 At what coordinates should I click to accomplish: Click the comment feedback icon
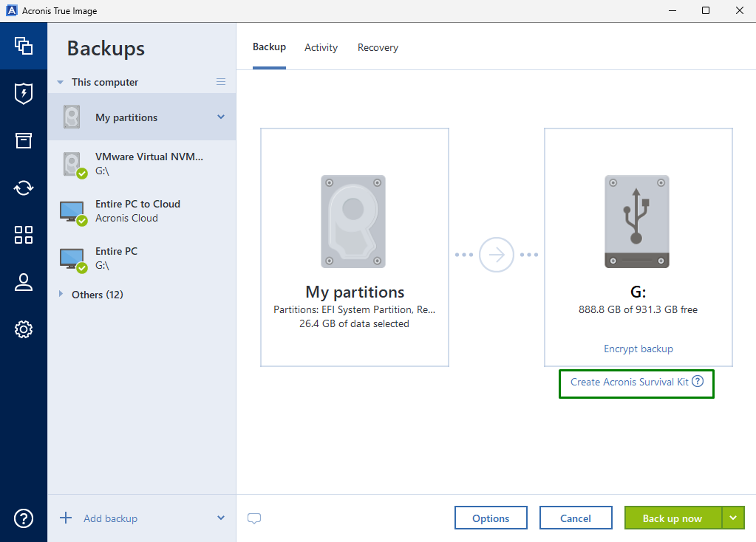click(x=254, y=518)
